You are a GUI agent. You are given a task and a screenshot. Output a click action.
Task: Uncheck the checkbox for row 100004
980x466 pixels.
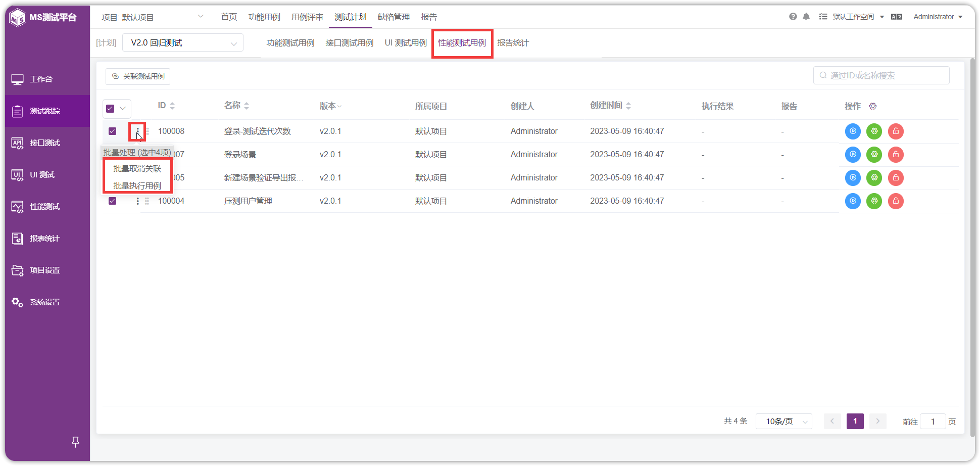pos(112,201)
